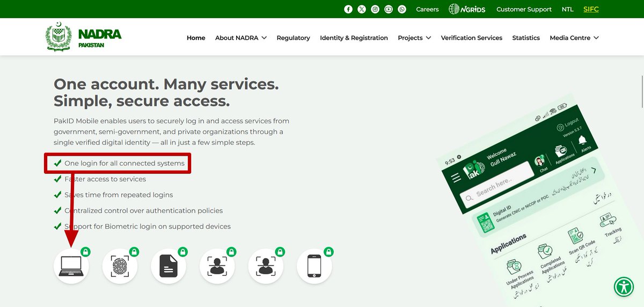Click the NTL link
The height and width of the screenshot is (307, 644).
tap(568, 9)
